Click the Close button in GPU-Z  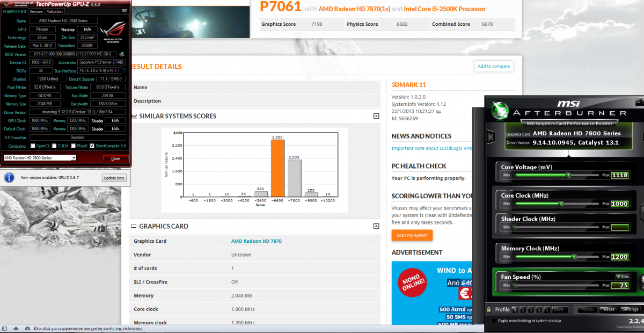(115, 158)
